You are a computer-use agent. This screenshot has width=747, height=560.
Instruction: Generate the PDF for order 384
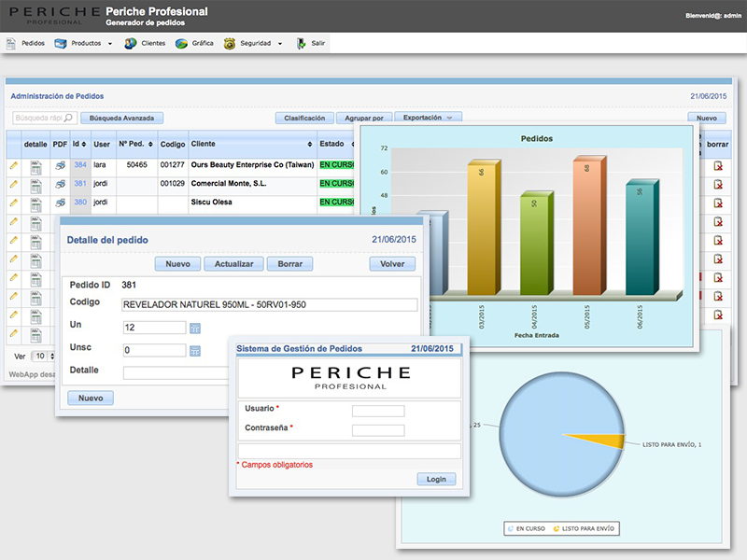(60, 166)
